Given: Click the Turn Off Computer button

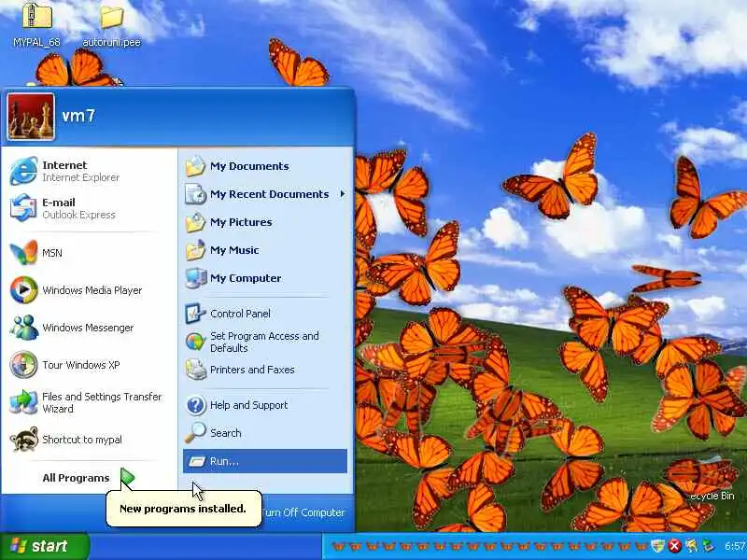Looking at the screenshot, I should point(303,512).
